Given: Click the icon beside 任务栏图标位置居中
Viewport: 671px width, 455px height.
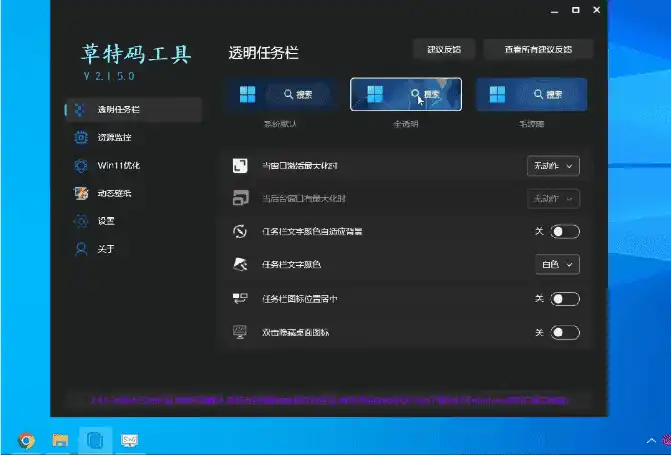Looking at the screenshot, I should pyautogui.click(x=240, y=298).
